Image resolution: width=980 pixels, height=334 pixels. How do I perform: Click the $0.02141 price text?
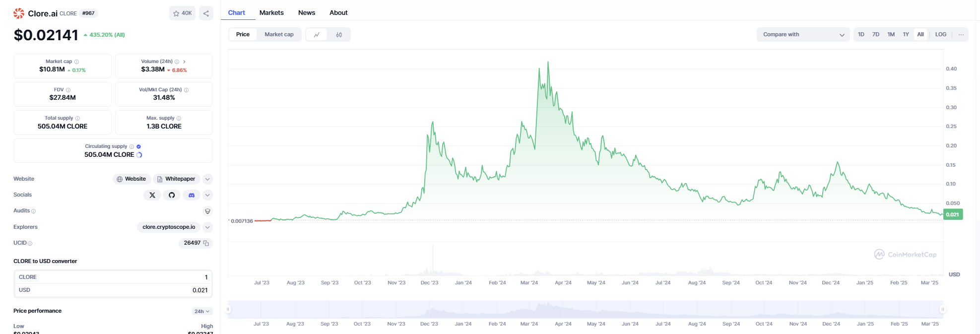[46, 35]
